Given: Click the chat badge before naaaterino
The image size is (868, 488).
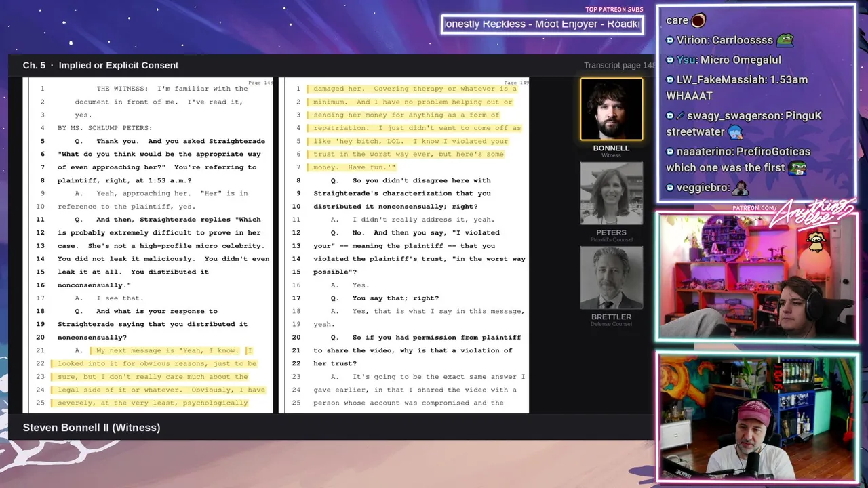Looking at the screenshot, I should [x=670, y=152].
